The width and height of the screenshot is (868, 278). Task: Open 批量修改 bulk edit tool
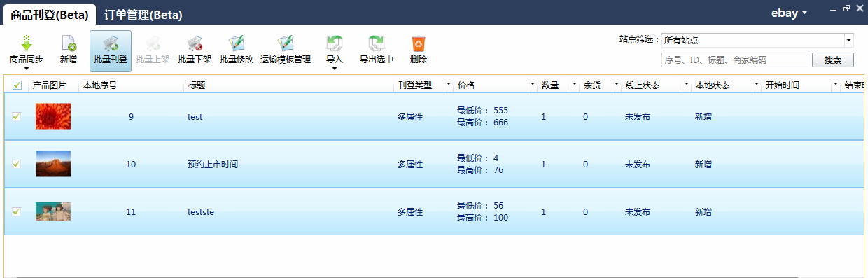[x=237, y=43]
